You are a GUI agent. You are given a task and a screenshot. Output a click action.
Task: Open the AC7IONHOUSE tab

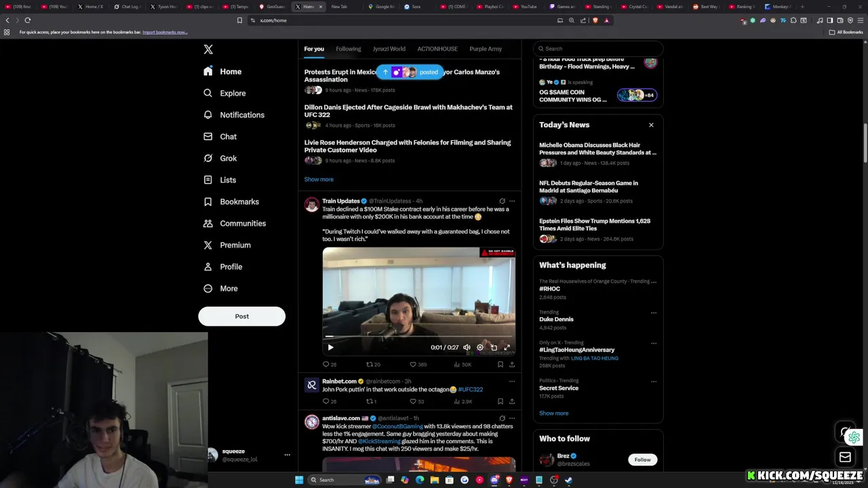pos(437,49)
